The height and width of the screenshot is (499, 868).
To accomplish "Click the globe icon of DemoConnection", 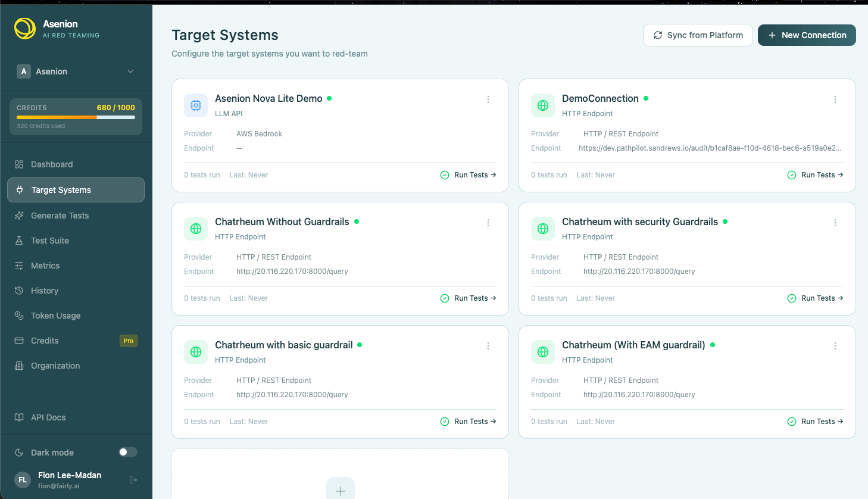I will 543,105.
